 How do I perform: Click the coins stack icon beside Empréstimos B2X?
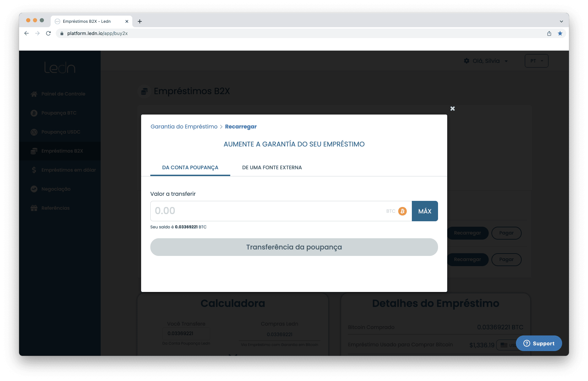[x=34, y=151]
